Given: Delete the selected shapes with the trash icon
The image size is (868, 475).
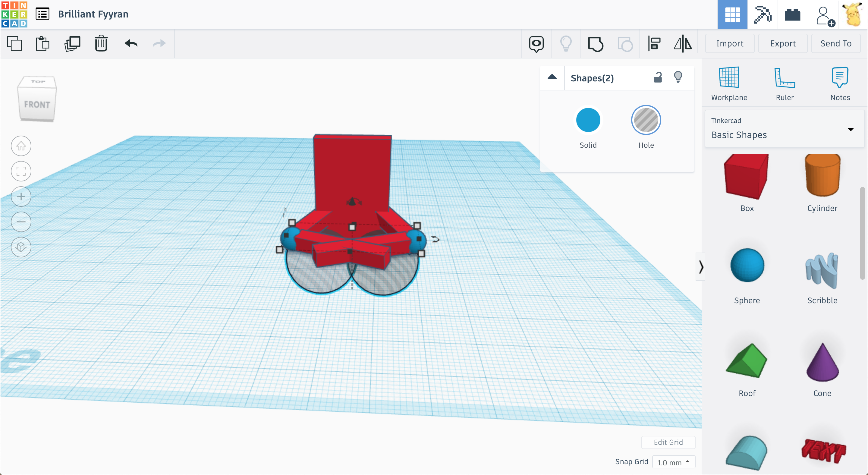Looking at the screenshot, I should coord(101,44).
